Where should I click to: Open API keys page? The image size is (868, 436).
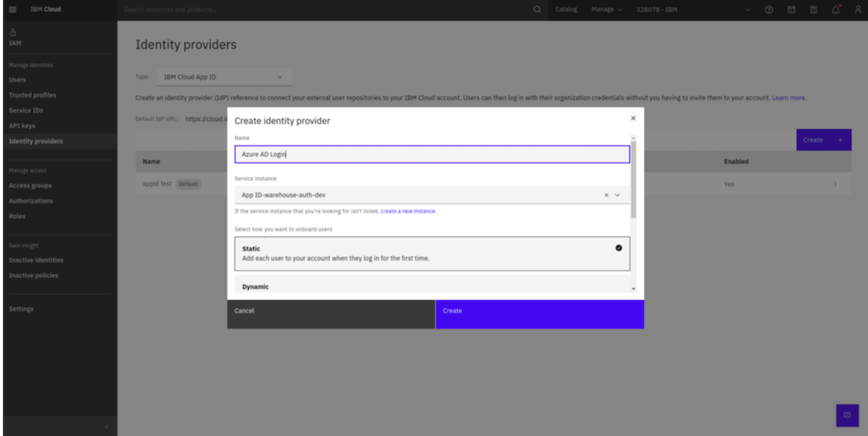click(x=22, y=126)
